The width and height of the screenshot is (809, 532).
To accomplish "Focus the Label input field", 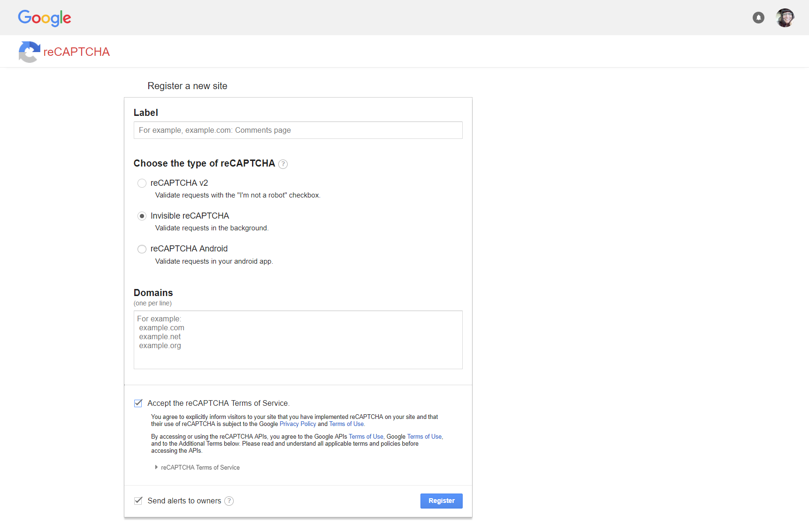I will point(298,130).
